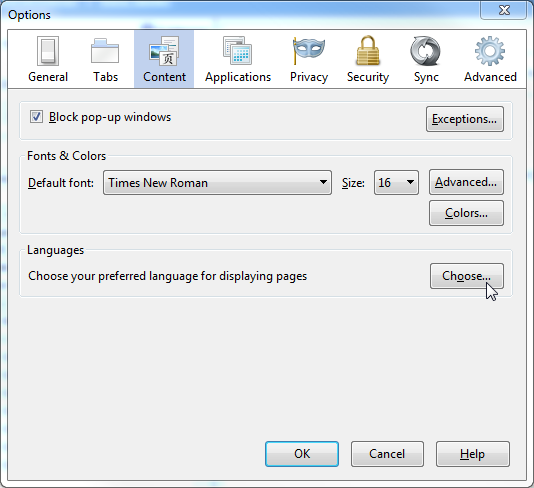Click Choose to pick preferred languages
Image resolution: width=534 pixels, height=488 pixels.
pos(466,276)
